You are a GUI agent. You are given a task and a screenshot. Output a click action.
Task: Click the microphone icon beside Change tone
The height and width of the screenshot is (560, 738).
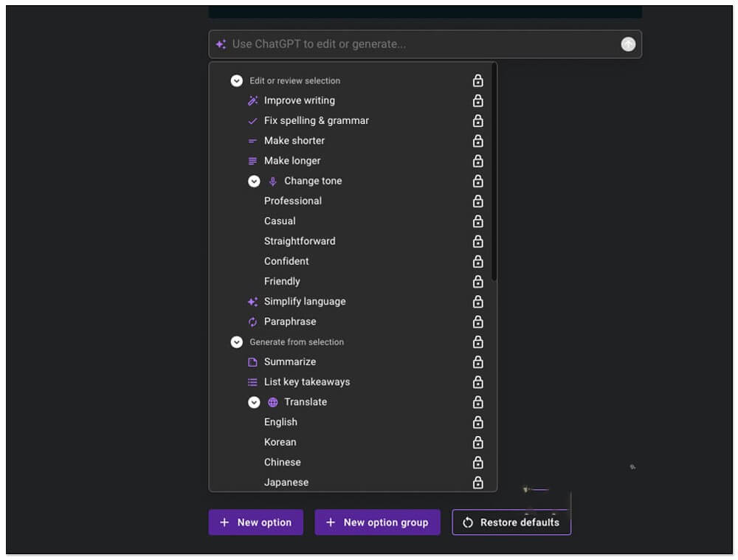pyautogui.click(x=272, y=182)
